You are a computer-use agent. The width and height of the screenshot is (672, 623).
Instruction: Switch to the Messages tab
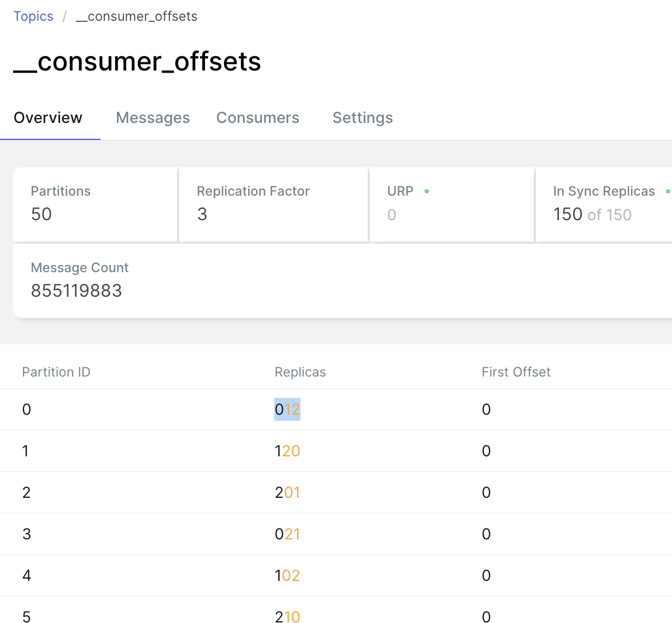[153, 117]
